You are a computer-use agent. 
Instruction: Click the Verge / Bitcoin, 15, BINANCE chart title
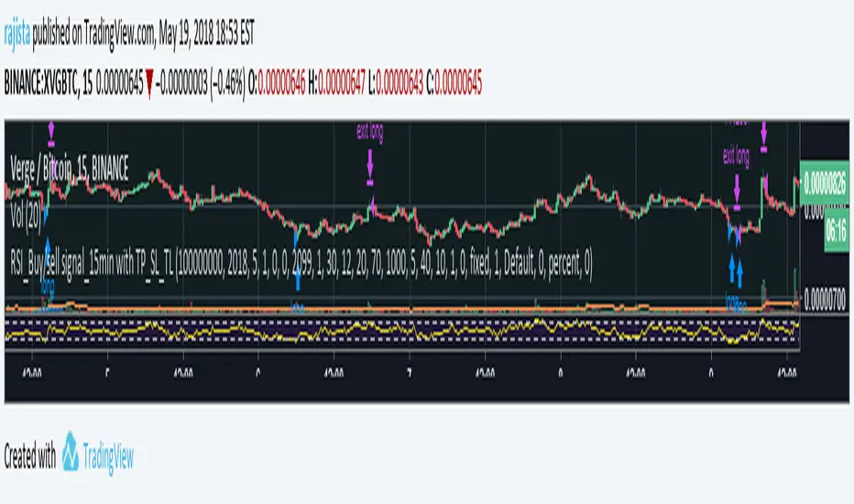[x=70, y=169]
